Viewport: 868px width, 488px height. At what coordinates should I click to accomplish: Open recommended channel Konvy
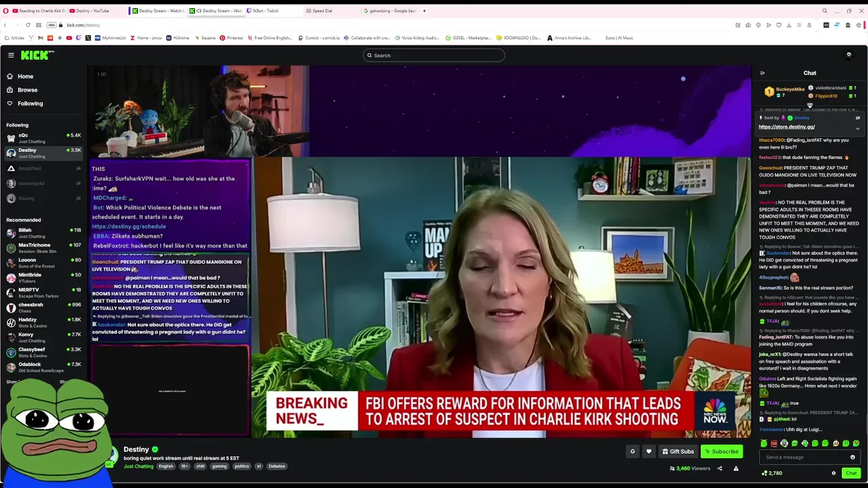coord(43,337)
